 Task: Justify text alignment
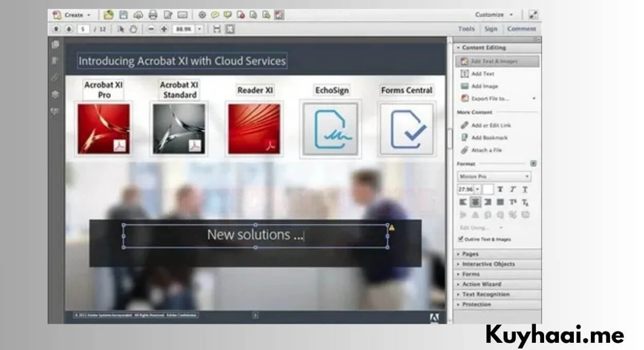(500, 202)
